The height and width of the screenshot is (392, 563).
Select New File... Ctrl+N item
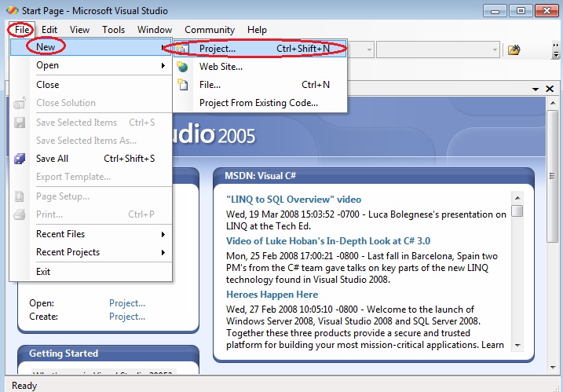pyautogui.click(x=260, y=85)
